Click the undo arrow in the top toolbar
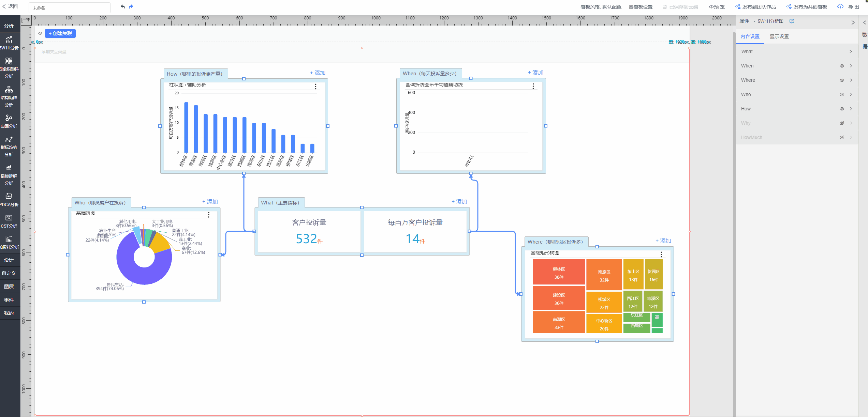This screenshot has width=868, height=417. click(123, 6)
